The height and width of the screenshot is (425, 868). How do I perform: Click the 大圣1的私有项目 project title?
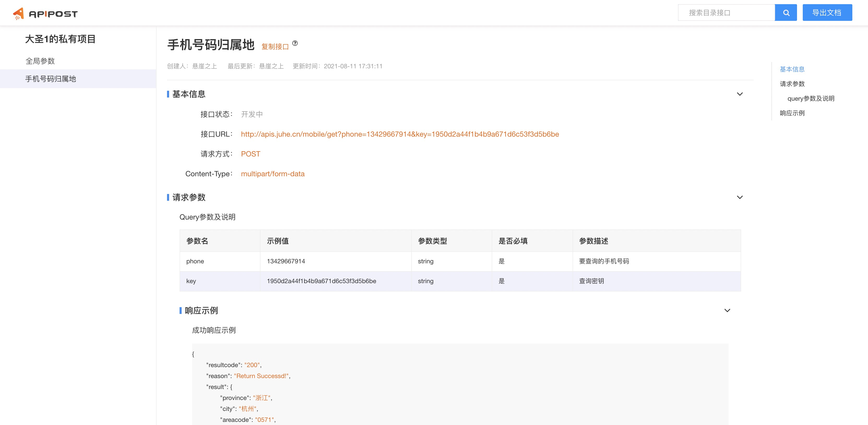click(60, 39)
